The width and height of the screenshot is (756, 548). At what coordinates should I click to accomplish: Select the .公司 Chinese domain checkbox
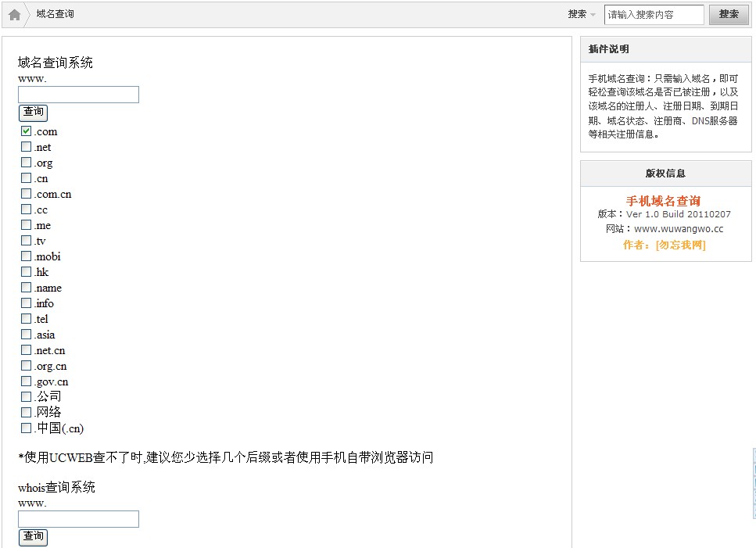pyautogui.click(x=25, y=397)
